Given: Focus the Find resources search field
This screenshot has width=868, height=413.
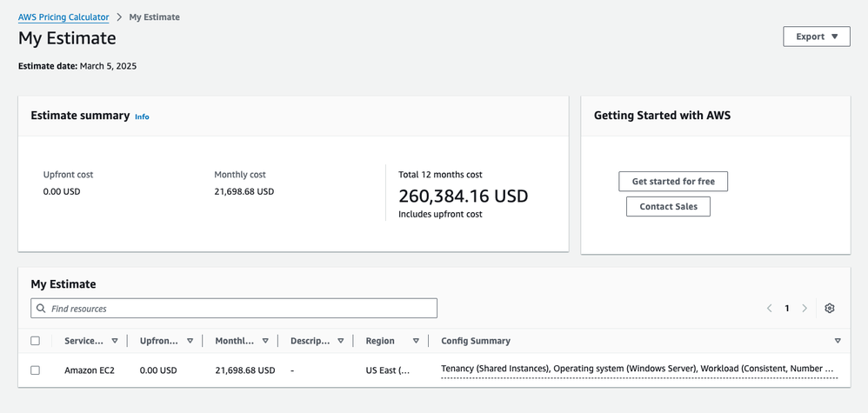Looking at the screenshot, I should [x=239, y=309].
